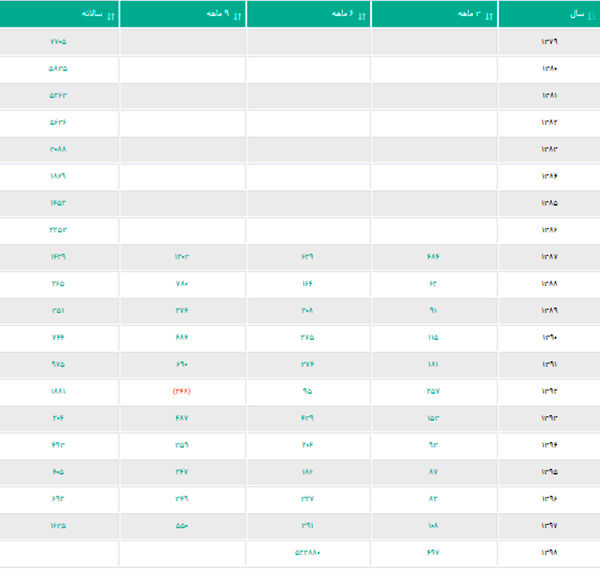Image resolution: width=600 pixels, height=569 pixels.
Task: Open the annual value in the ۱۳۸۶ row
Action: pyautogui.click(x=58, y=230)
